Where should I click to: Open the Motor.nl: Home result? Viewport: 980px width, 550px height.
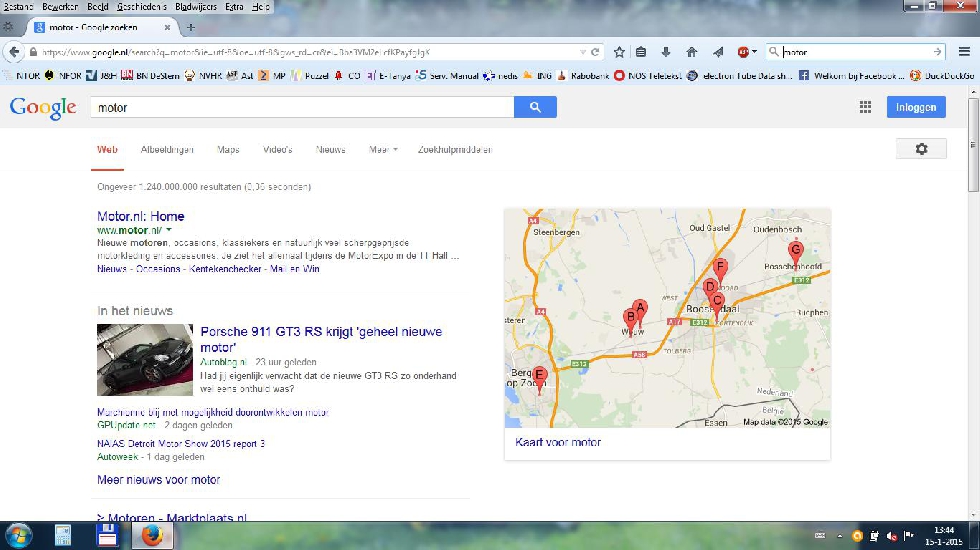(x=141, y=216)
